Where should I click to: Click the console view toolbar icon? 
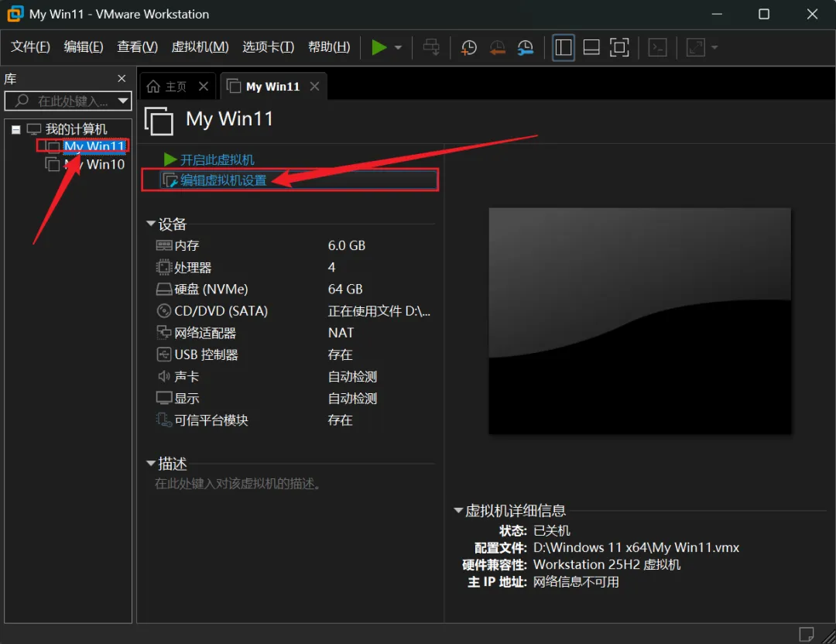(x=657, y=47)
